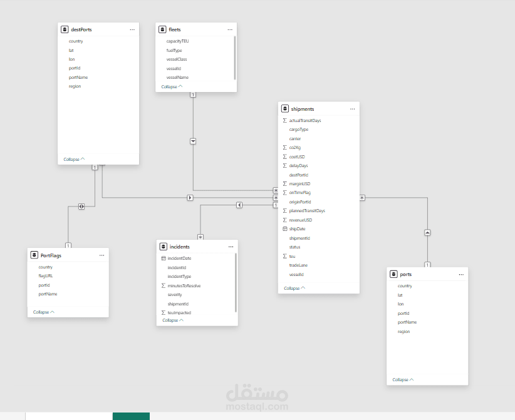This screenshot has width=515, height=420.
Task: Click the shipments-to-incidents relationship direction arrow
Action: pos(239,205)
